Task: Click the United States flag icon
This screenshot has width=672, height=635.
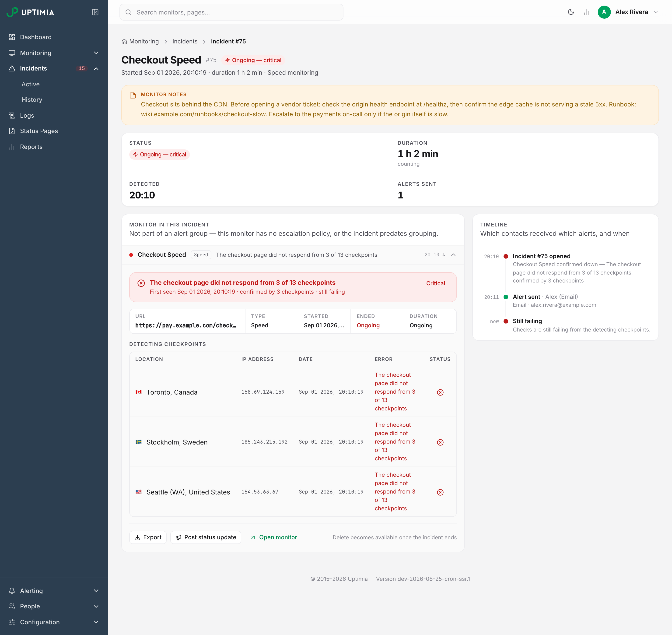Action: 138,492
